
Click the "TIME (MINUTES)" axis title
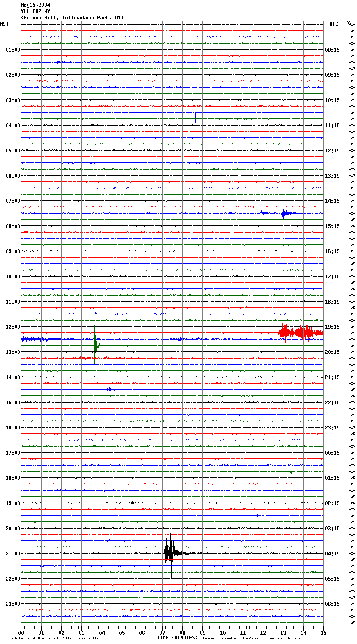(177, 638)
